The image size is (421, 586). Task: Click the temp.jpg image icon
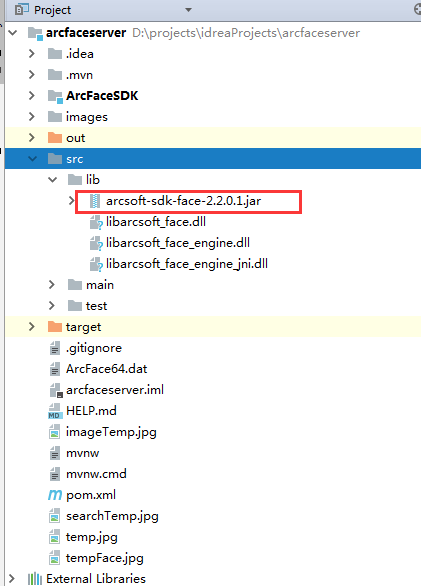pyautogui.click(x=55, y=537)
